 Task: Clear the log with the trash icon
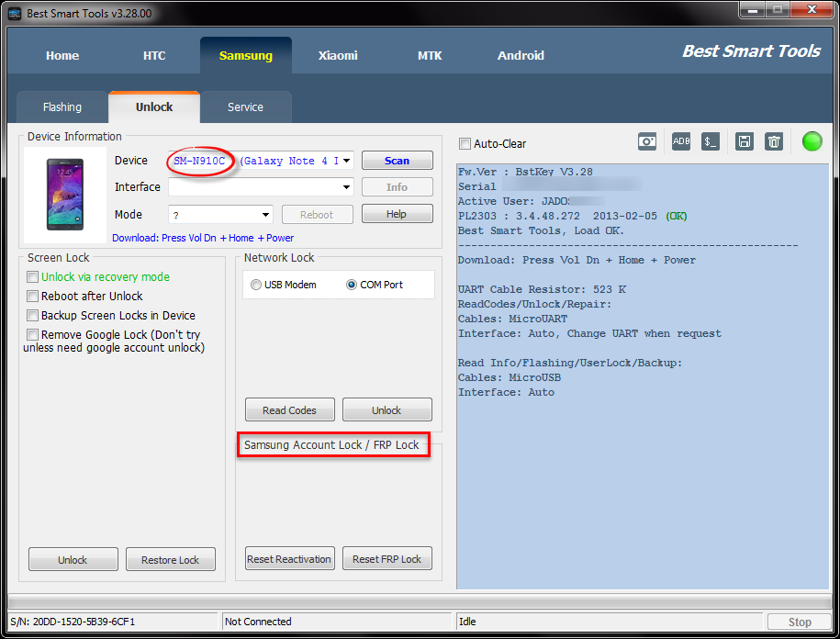[x=774, y=141]
